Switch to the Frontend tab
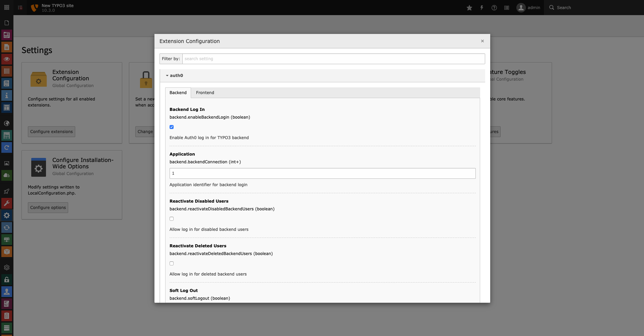This screenshot has height=336, width=644. pos(205,93)
